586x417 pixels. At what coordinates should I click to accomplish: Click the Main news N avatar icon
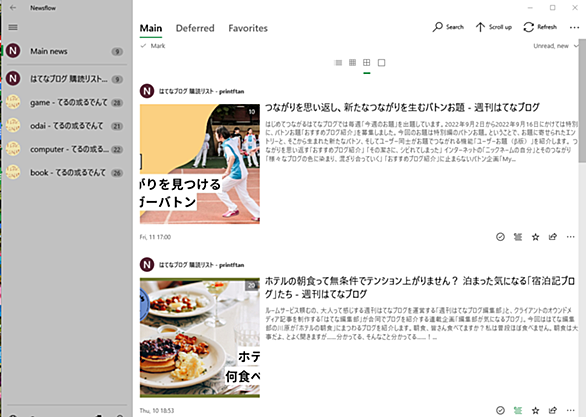coord(13,50)
